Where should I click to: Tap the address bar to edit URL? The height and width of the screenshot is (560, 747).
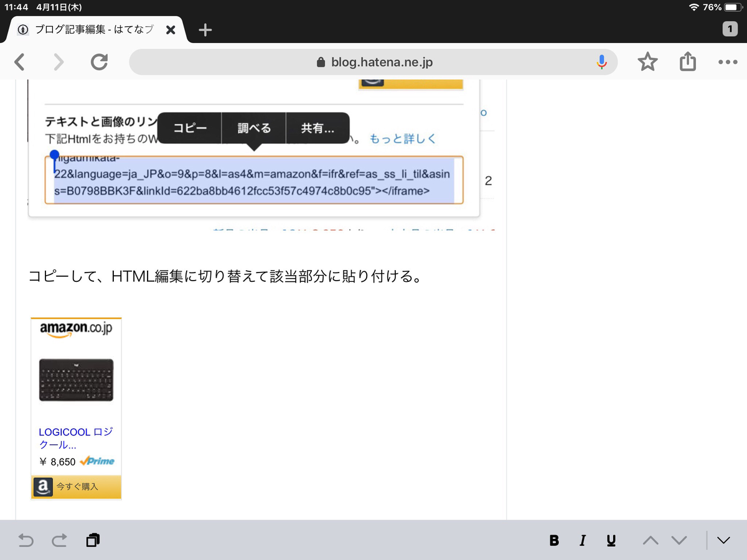pos(374,62)
